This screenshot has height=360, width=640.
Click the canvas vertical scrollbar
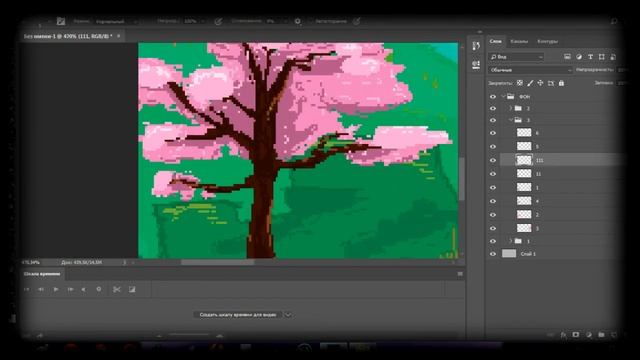[462, 179]
